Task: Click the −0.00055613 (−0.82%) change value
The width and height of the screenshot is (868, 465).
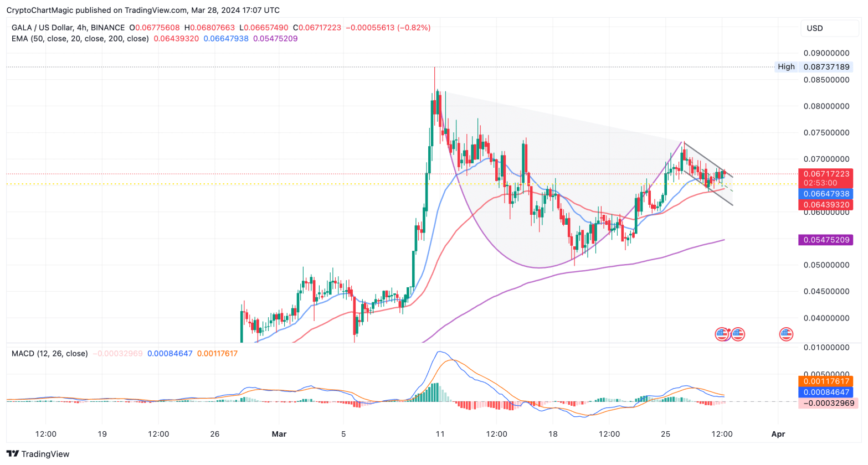Action: point(388,28)
